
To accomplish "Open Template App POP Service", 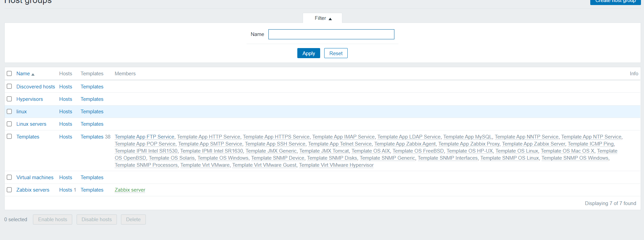I will coord(145,144).
